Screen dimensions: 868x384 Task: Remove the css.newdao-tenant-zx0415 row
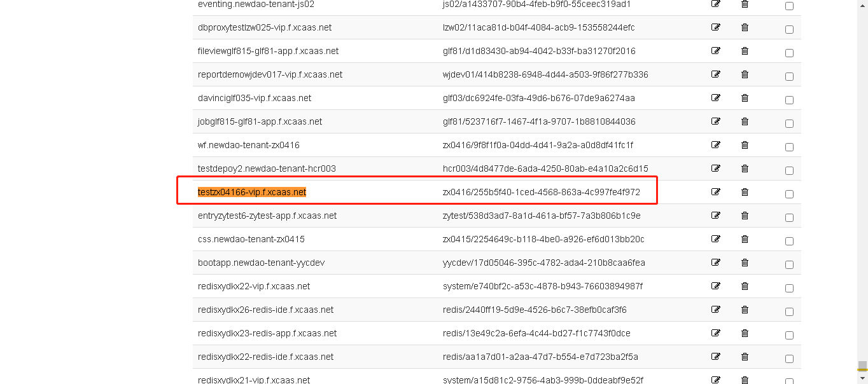(745, 239)
